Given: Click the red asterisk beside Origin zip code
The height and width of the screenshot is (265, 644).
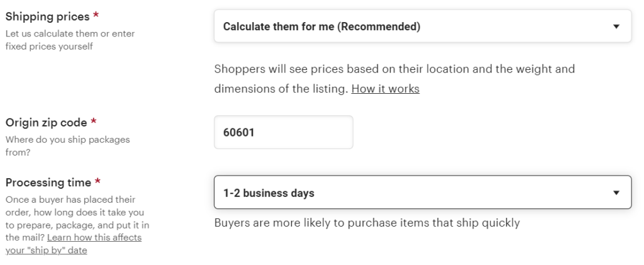Looking at the screenshot, I should tap(94, 122).
